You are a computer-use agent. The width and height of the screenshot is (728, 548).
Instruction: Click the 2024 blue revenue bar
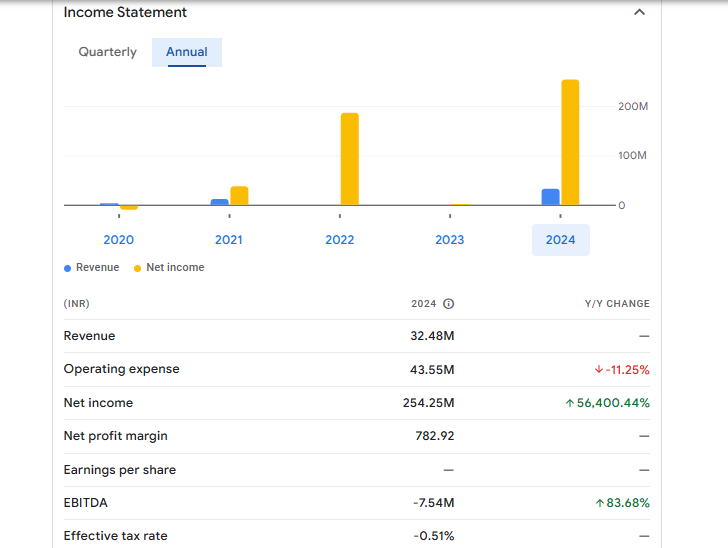550,197
